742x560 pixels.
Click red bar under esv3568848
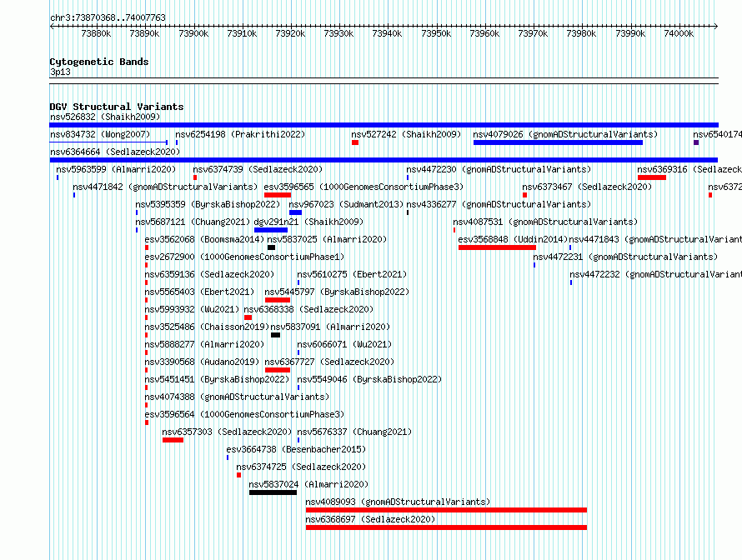(497, 247)
